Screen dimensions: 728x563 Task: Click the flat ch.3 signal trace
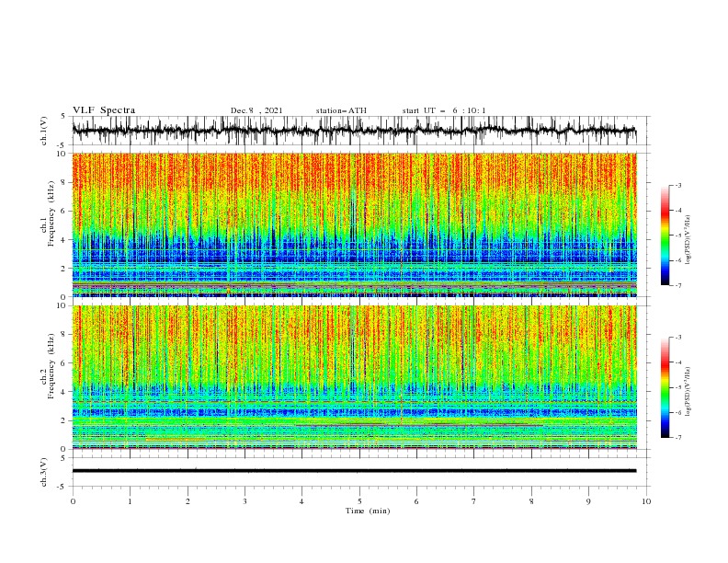click(x=354, y=471)
